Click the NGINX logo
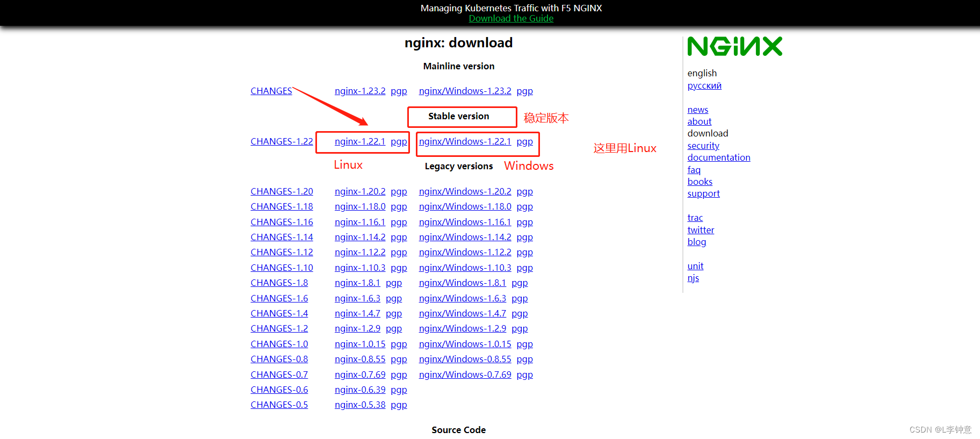980x439 pixels. click(x=734, y=46)
